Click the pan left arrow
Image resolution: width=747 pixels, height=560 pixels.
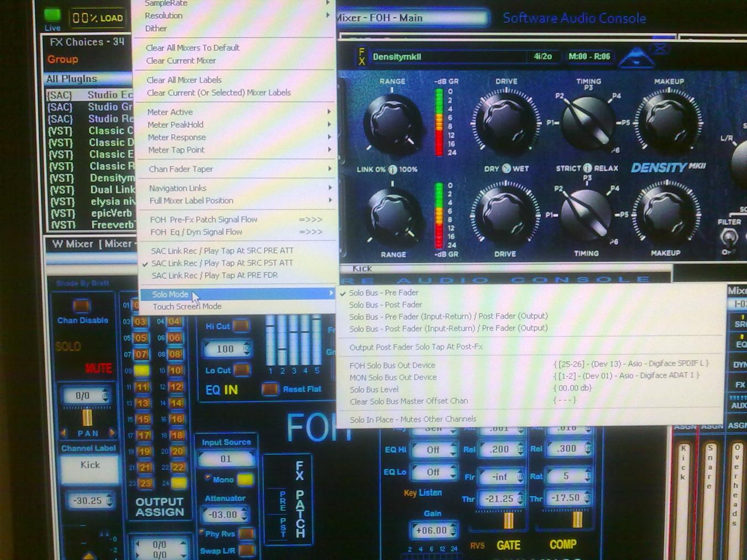[64, 433]
